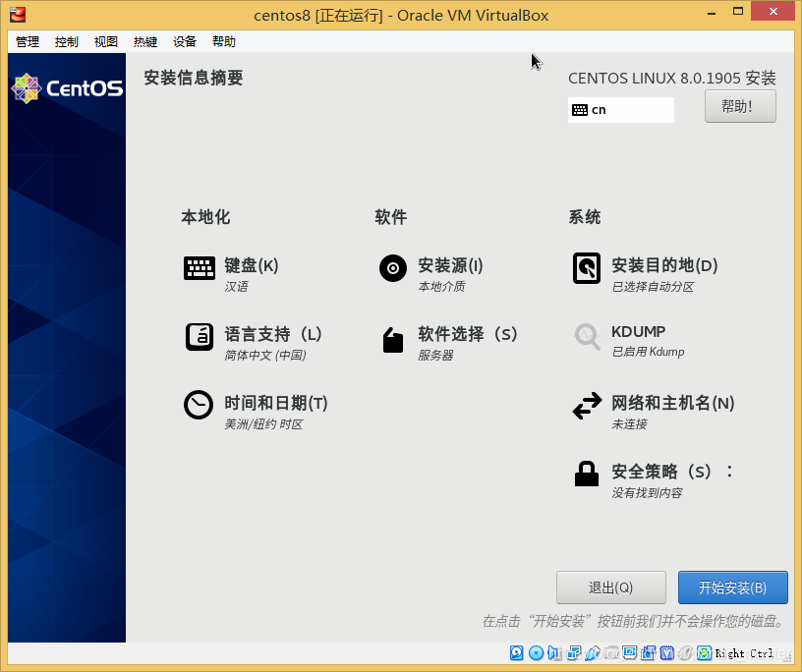Click the 时间和日期(T) label
The image size is (802, 672).
pos(275,403)
